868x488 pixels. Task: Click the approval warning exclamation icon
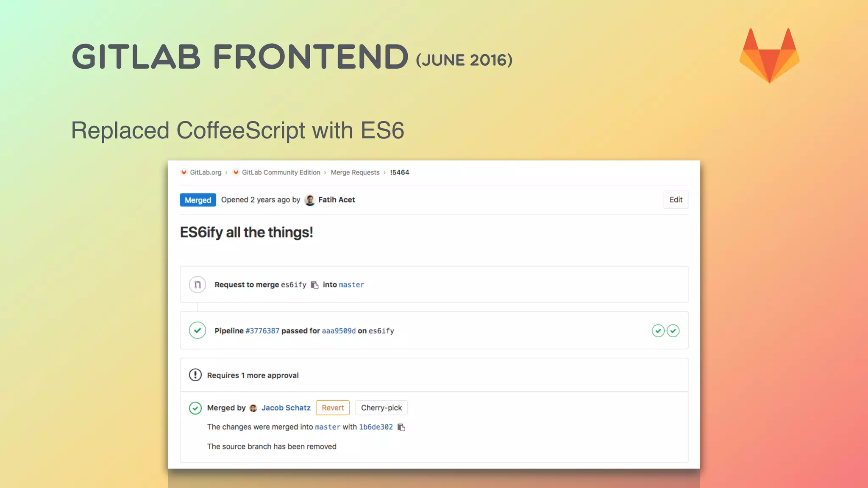195,375
